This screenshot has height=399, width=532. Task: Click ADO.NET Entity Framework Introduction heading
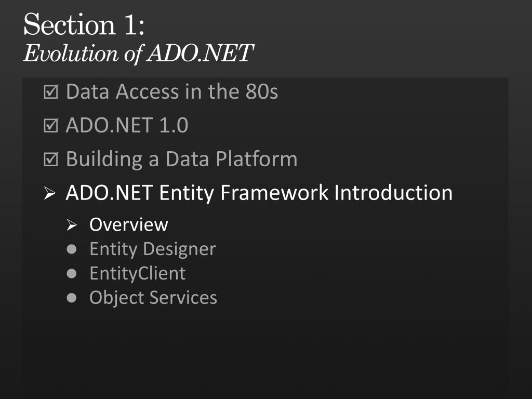coord(259,193)
